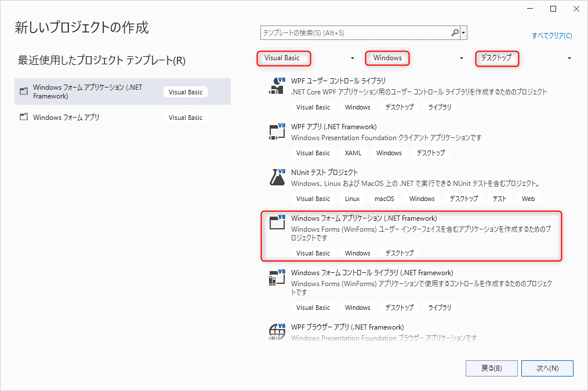Click the テスト tag under NUnit テスト プロジェクト
588x391 pixels.
click(499, 199)
